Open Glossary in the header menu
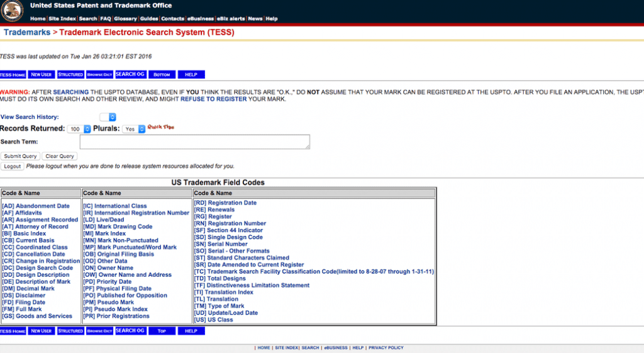 coord(125,19)
